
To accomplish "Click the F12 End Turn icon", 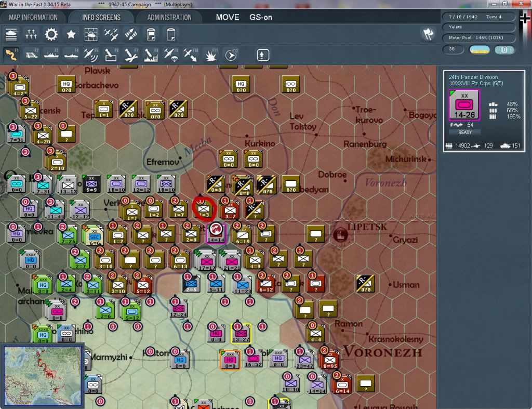I will point(231,55).
